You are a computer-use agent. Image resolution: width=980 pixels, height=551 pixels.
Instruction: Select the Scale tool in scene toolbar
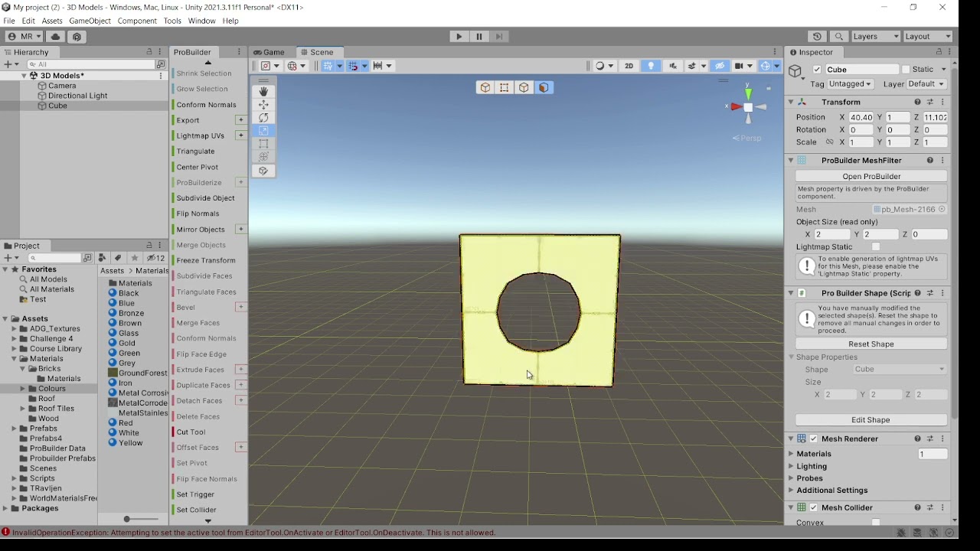263,131
